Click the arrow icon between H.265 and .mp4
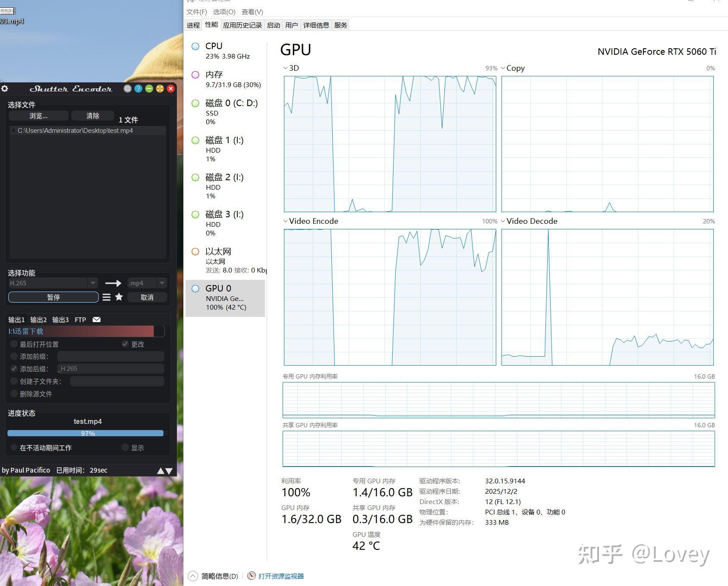The width and height of the screenshot is (728, 586). click(x=113, y=283)
